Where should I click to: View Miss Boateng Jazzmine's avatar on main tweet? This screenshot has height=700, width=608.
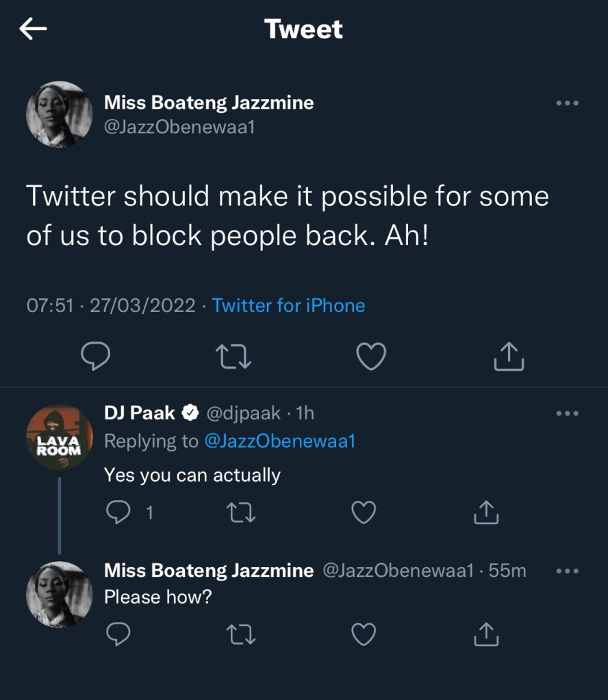pos(59,114)
